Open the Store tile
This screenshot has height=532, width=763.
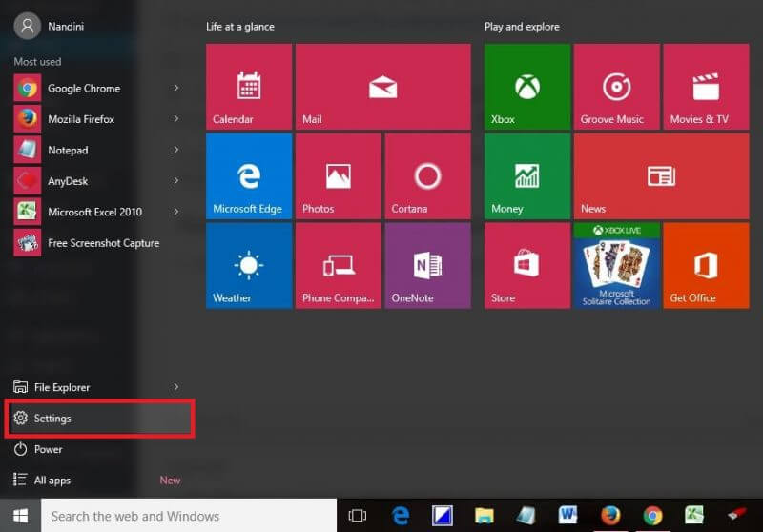527,265
